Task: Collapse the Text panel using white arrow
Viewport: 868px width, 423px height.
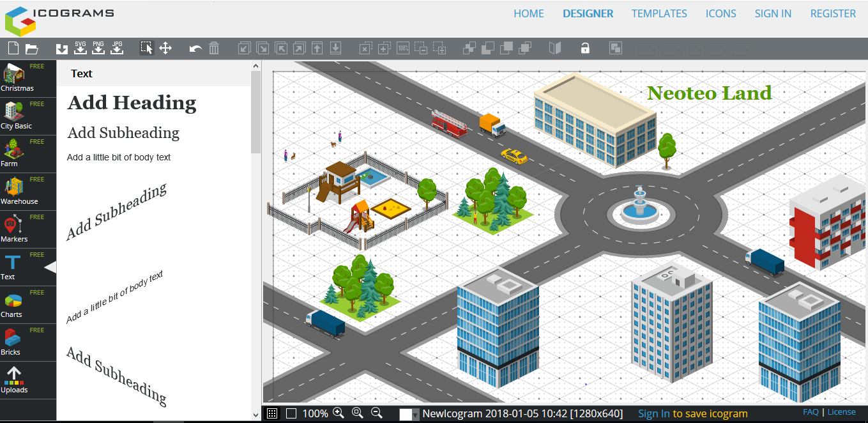Action: point(50,267)
